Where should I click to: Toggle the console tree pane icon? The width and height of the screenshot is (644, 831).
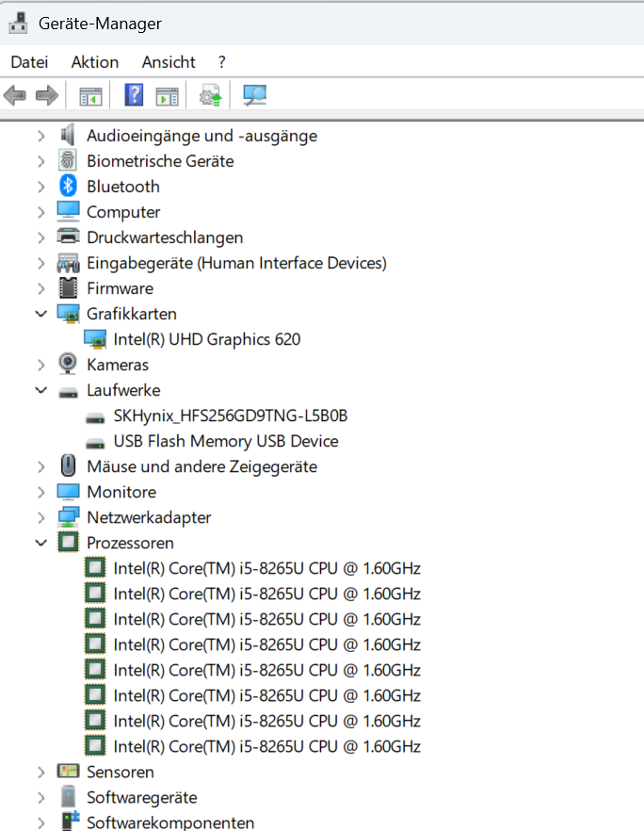point(90,97)
